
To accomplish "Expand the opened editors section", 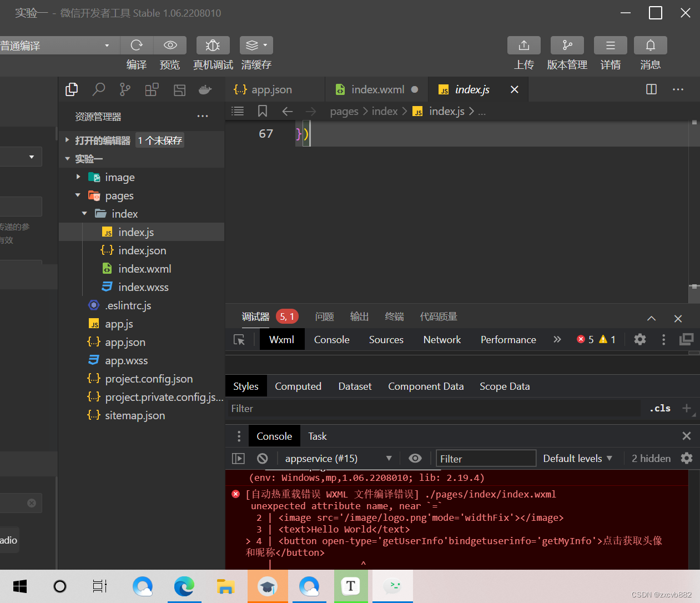I will point(67,140).
